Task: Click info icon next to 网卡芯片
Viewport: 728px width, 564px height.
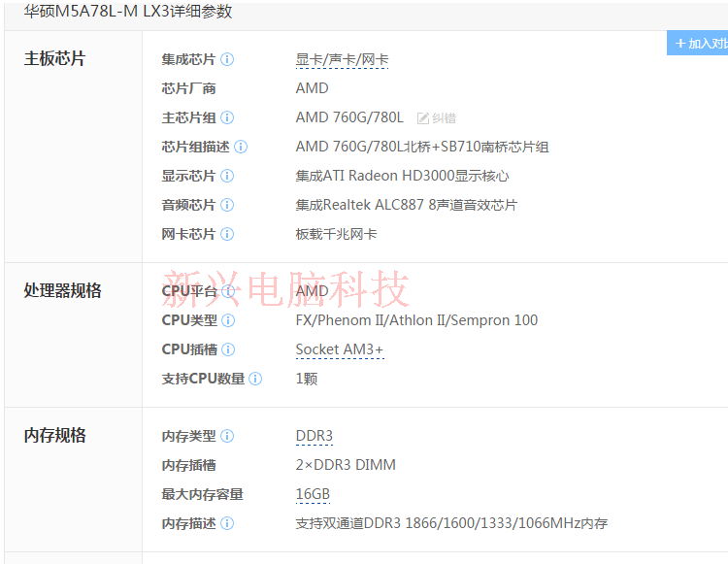Action: (x=227, y=234)
